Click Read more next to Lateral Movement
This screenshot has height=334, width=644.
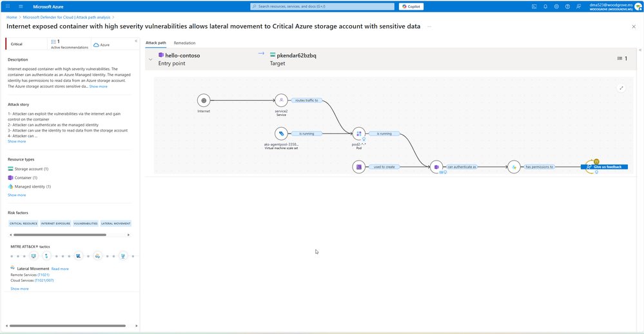pyautogui.click(x=60, y=269)
